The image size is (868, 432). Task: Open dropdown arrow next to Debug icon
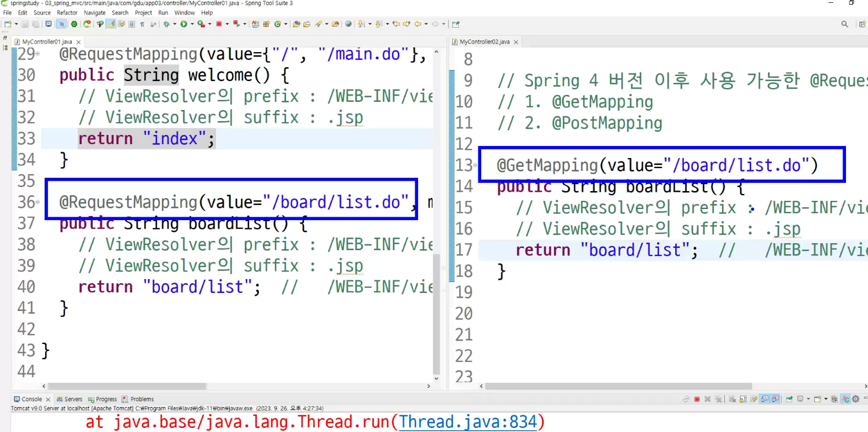[x=174, y=24]
